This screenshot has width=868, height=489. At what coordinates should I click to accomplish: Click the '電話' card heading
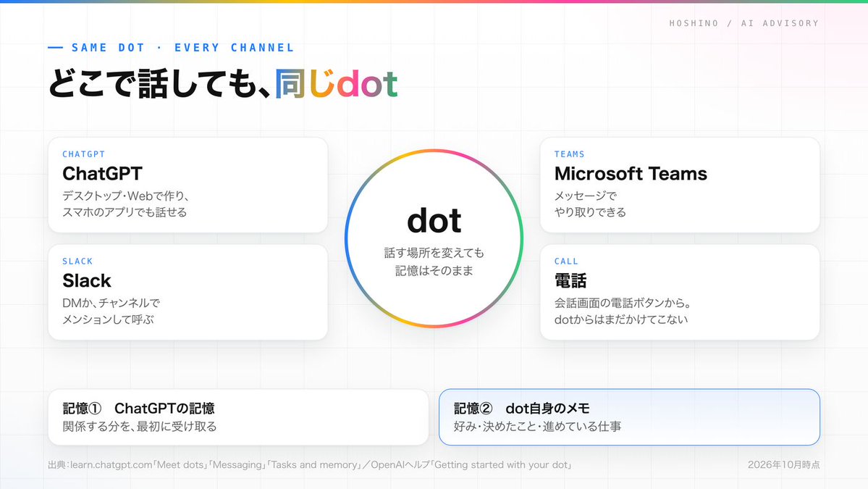(x=570, y=281)
